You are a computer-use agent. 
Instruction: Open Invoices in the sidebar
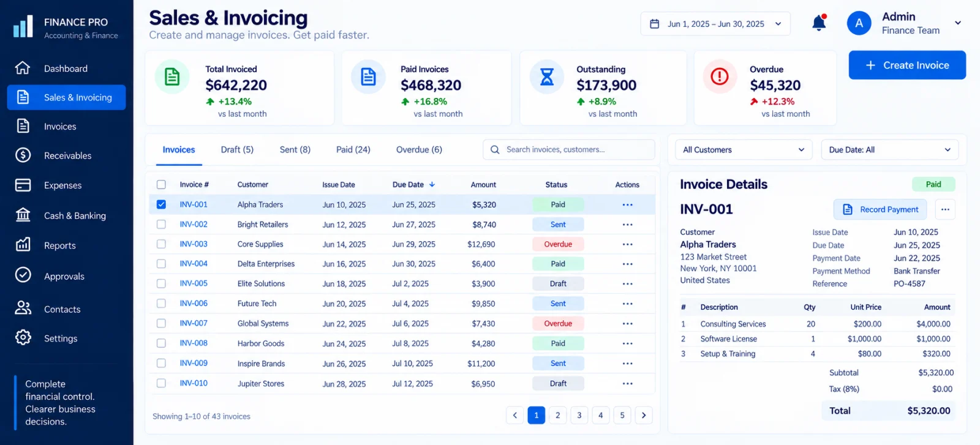pyautogui.click(x=66, y=127)
